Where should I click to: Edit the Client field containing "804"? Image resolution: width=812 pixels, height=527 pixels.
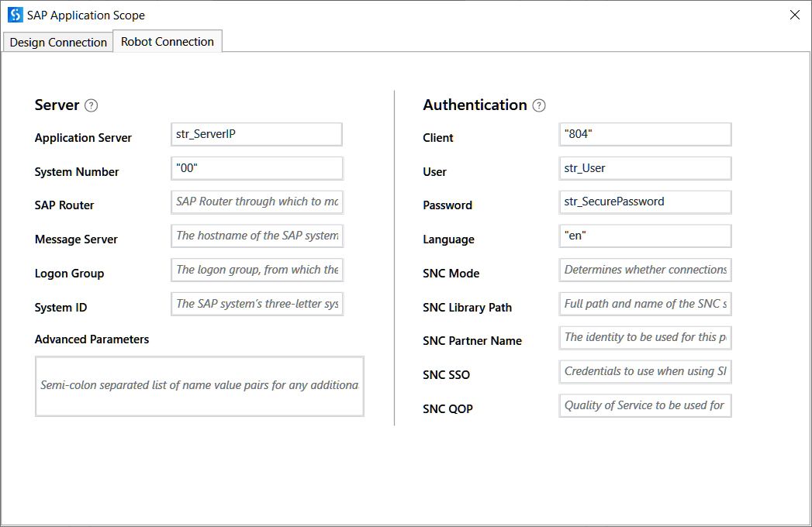pos(645,134)
